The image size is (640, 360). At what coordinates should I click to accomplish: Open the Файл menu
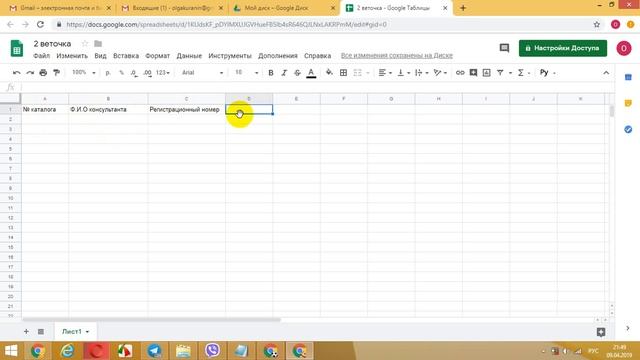[x=42, y=56]
